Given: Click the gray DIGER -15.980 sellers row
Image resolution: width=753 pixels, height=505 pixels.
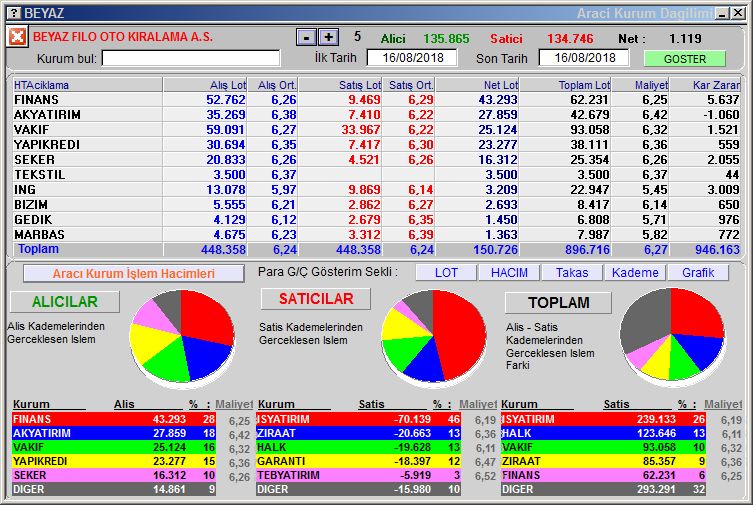Looking at the screenshot, I should click(x=359, y=489).
